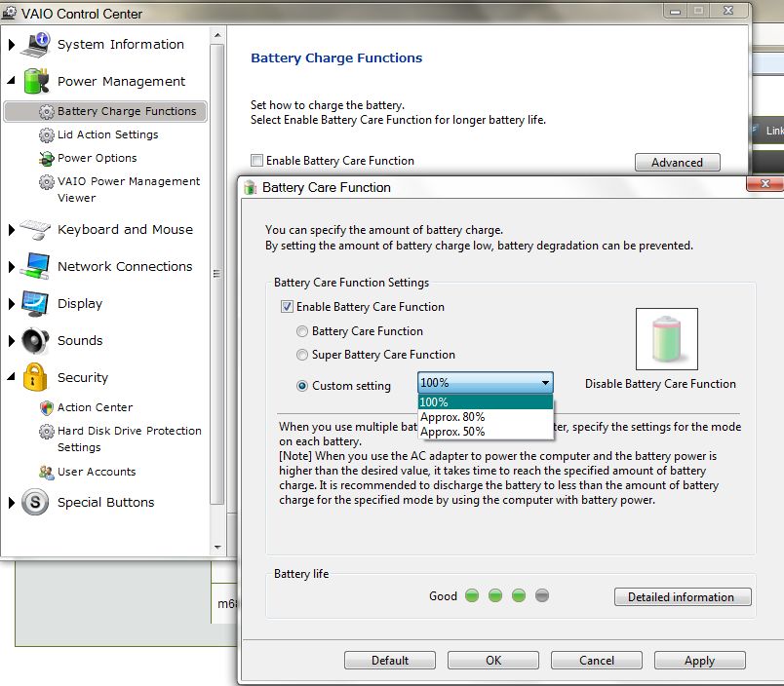Open VAIO Power Management Viewer item

[129, 190]
